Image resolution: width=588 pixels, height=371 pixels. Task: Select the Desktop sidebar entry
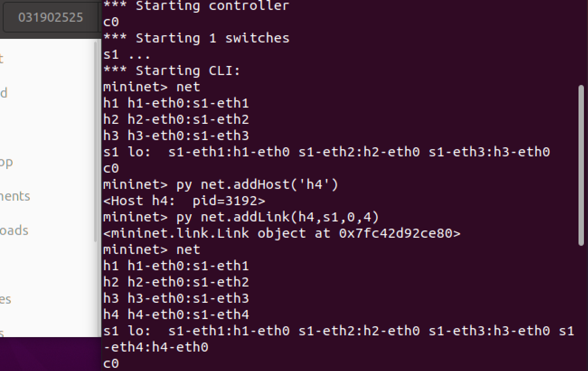(x=6, y=162)
